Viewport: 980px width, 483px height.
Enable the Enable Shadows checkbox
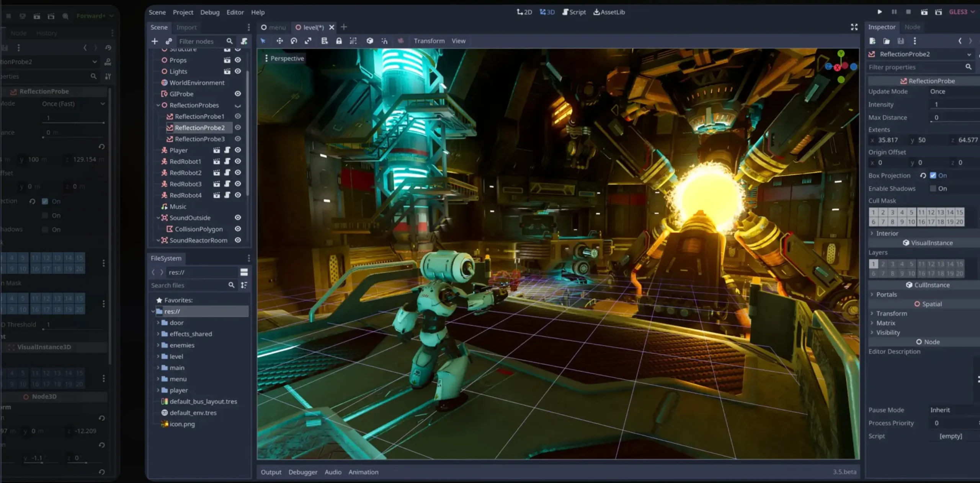coord(933,189)
